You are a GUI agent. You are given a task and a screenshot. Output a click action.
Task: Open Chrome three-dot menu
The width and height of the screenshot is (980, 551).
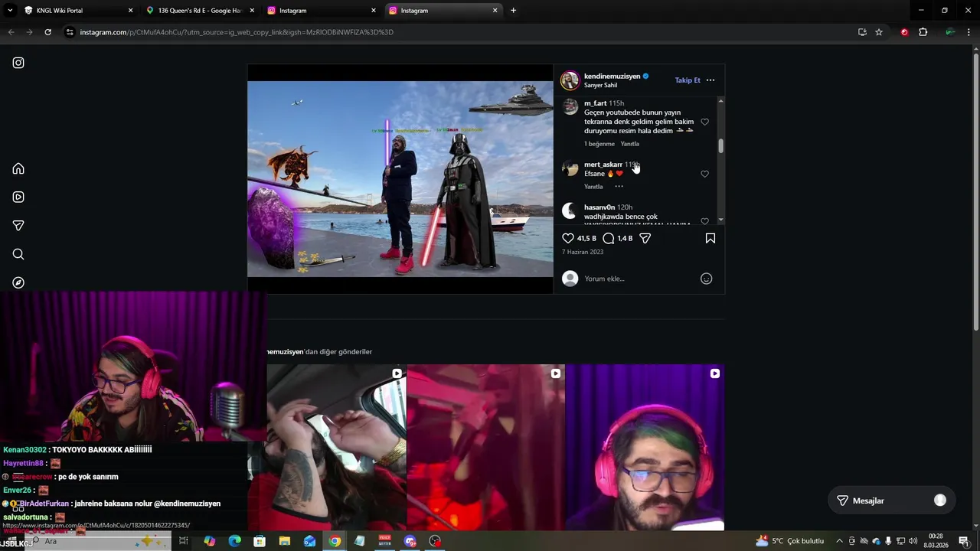(969, 32)
